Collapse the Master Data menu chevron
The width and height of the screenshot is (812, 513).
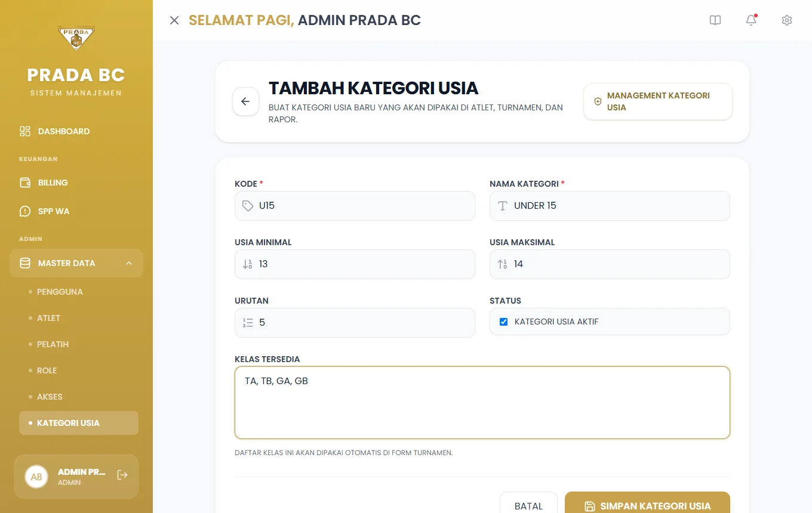(x=129, y=263)
